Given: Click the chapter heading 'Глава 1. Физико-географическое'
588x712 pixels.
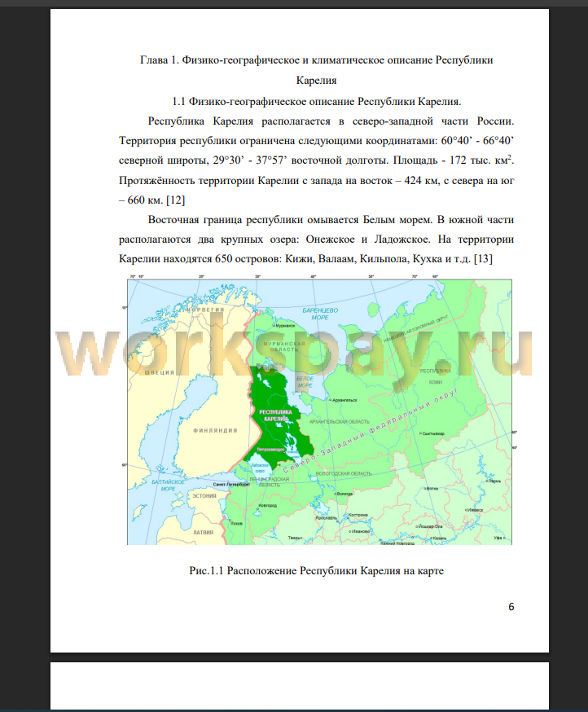Looking at the screenshot, I should click(x=220, y=60).
